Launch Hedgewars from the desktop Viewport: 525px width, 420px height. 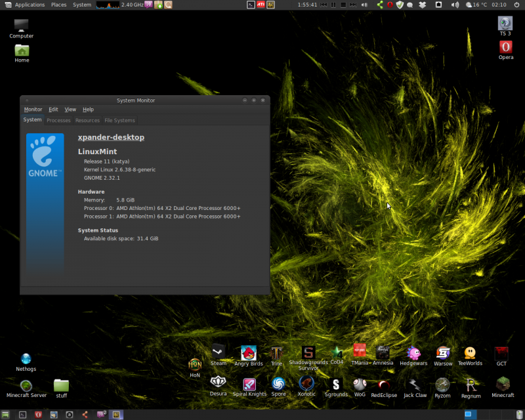(x=413, y=356)
